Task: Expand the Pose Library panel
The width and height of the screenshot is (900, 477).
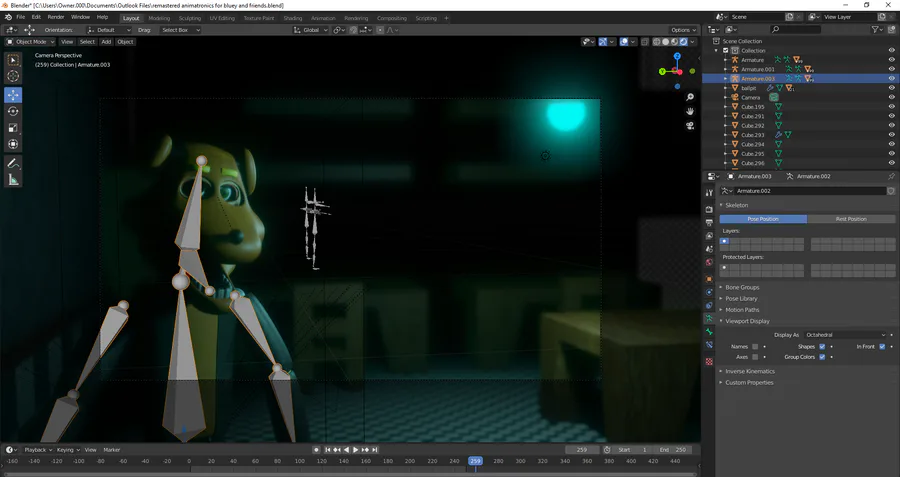Action: click(x=741, y=298)
